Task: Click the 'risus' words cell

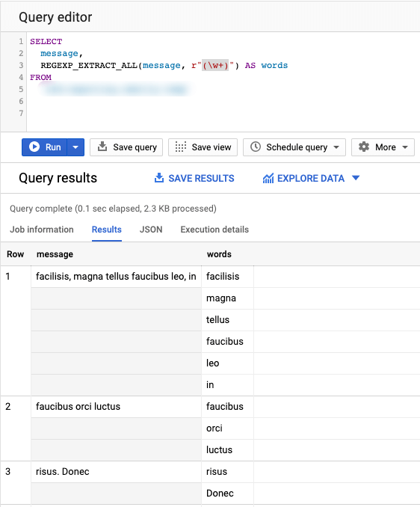Action: (x=227, y=471)
